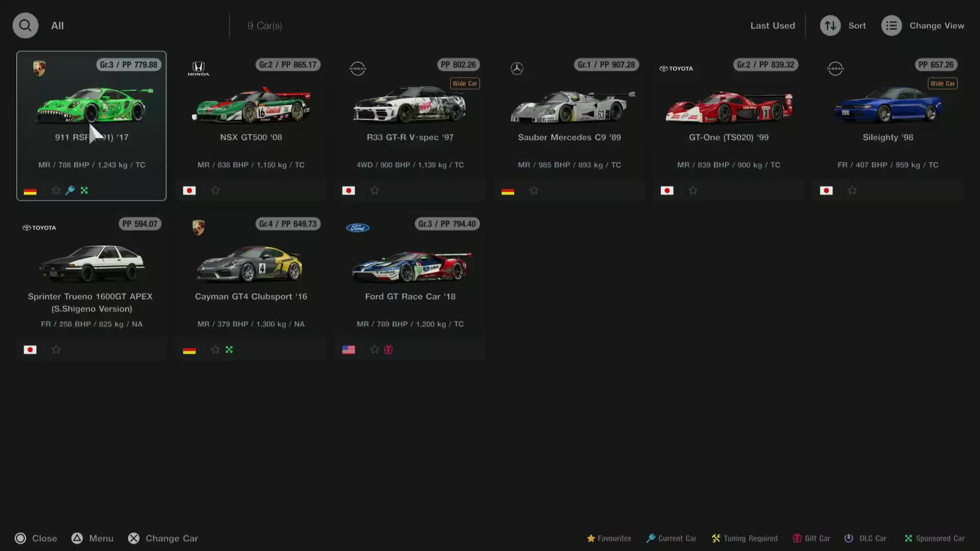Click the Close button prompt
Screen dimensions: 980x551
(36, 538)
